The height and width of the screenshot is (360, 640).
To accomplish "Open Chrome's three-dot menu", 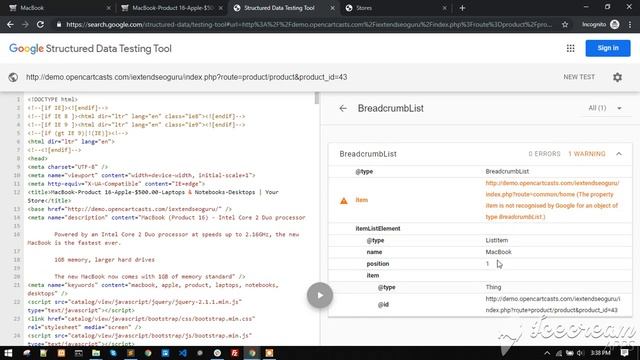I will click(x=630, y=24).
